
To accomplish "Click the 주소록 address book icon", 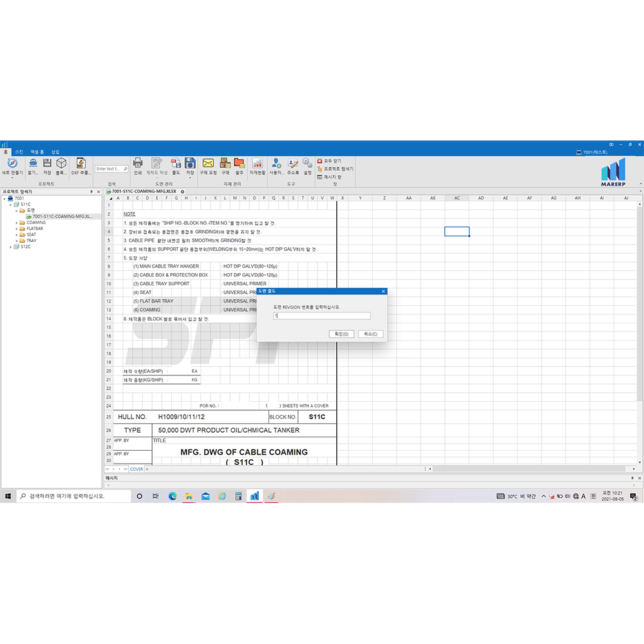I will [292, 164].
